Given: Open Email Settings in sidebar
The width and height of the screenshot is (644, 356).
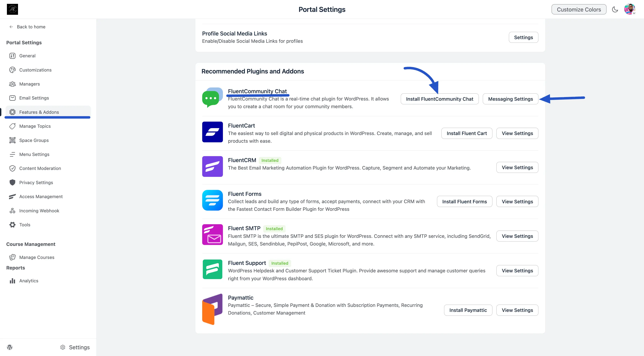Looking at the screenshot, I should tap(48, 98).
